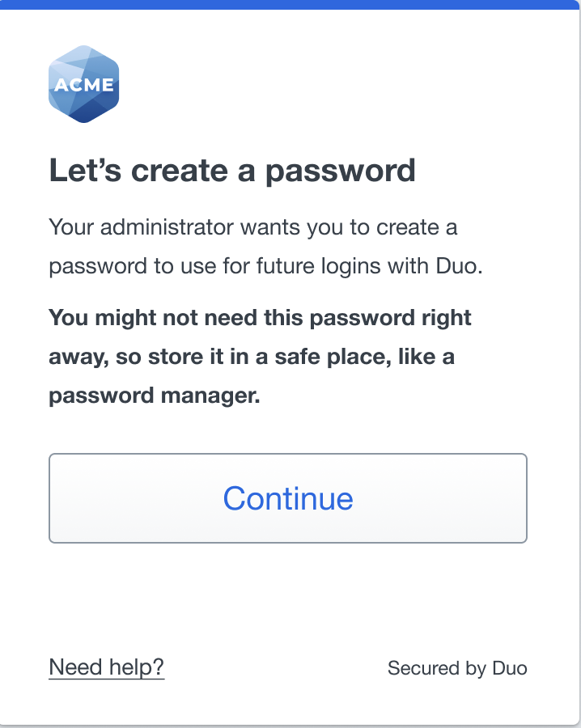Click the administrator instructions paragraph

pos(265,247)
